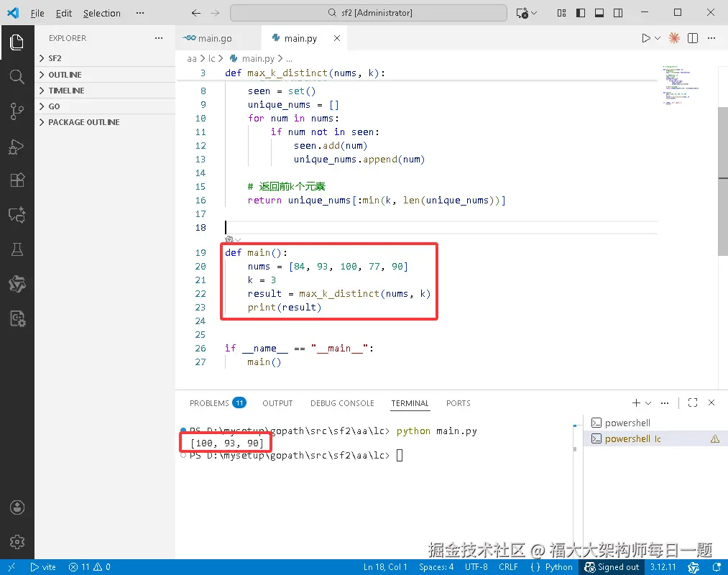Viewport: 728px width, 575px height.
Task: Click Signed out status bar item
Action: tap(612, 567)
